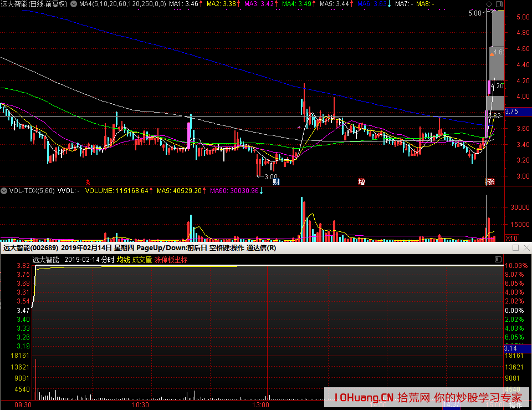Toggle the 均线 average line display
The height and width of the screenshot is (410, 532).
[x=123, y=260]
